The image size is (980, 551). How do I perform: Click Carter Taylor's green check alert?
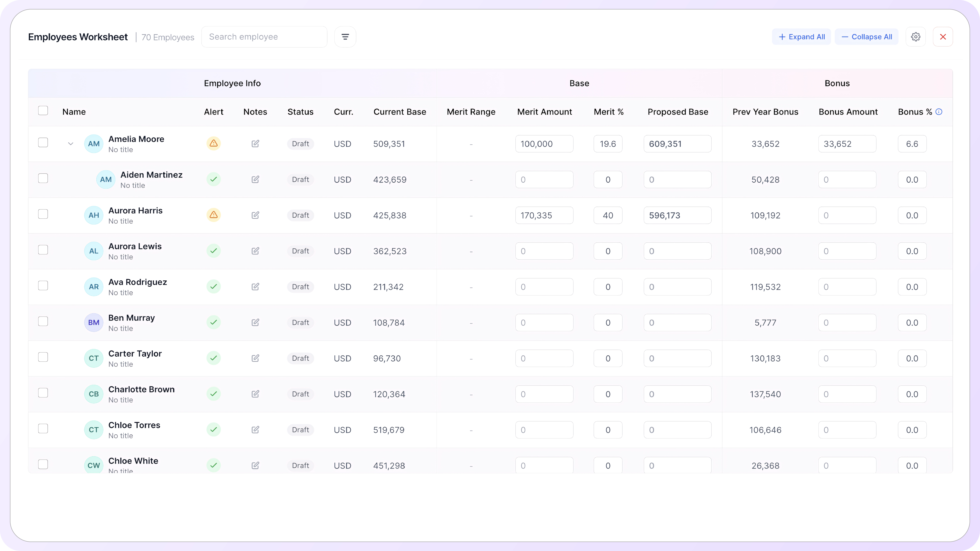(x=213, y=358)
